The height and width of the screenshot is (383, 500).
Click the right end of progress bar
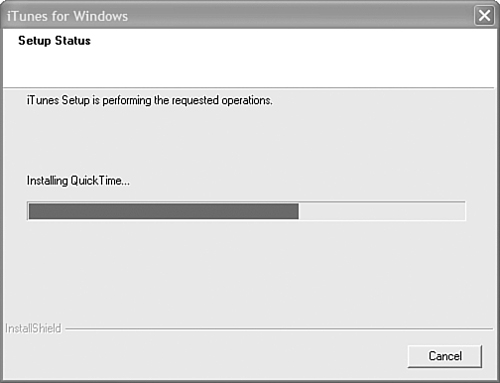(x=462, y=211)
